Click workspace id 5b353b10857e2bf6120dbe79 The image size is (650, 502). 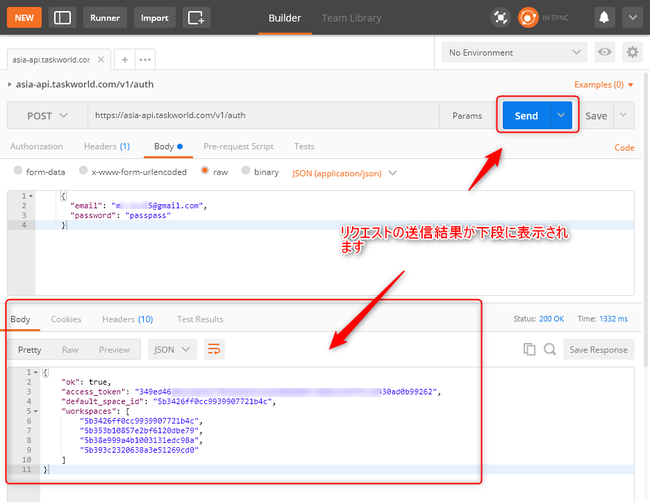point(139,430)
